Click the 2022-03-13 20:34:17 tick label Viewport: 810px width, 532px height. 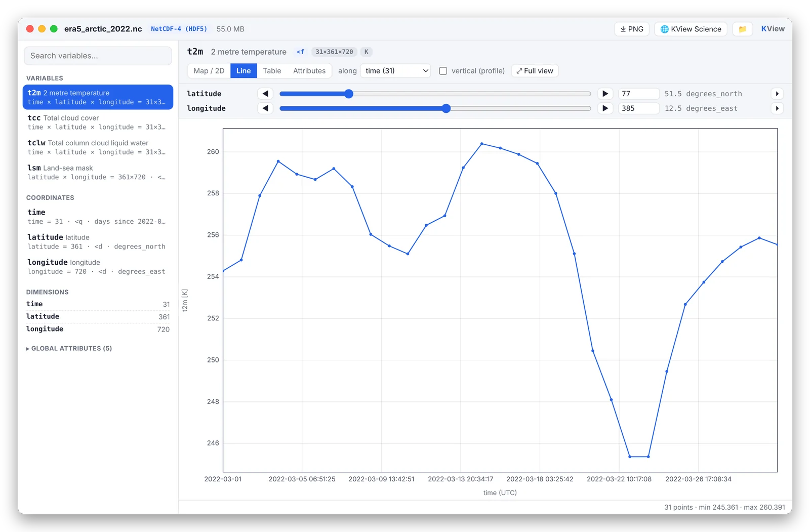click(x=460, y=479)
